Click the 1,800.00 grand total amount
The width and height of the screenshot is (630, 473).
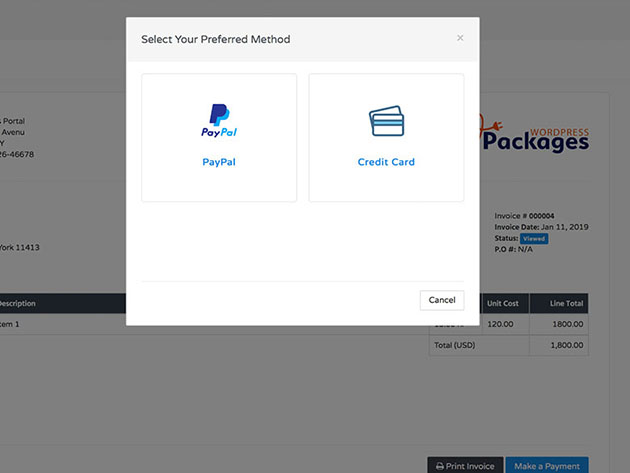(566, 345)
